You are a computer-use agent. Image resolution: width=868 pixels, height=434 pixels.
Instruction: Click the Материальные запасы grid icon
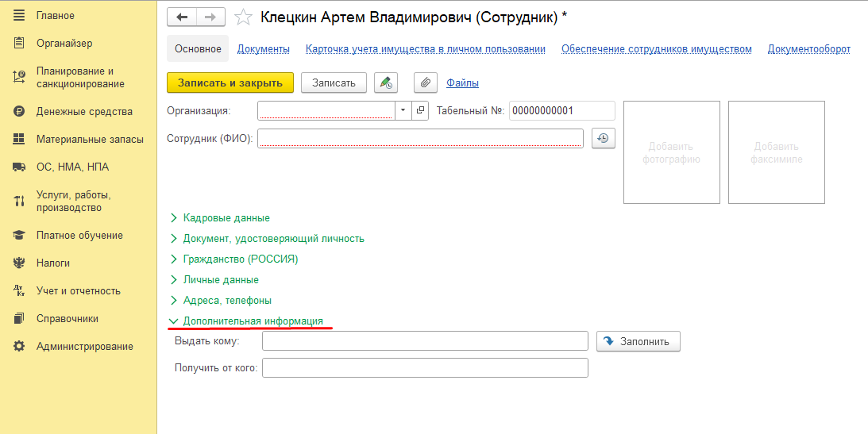click(x=19, y=140)
